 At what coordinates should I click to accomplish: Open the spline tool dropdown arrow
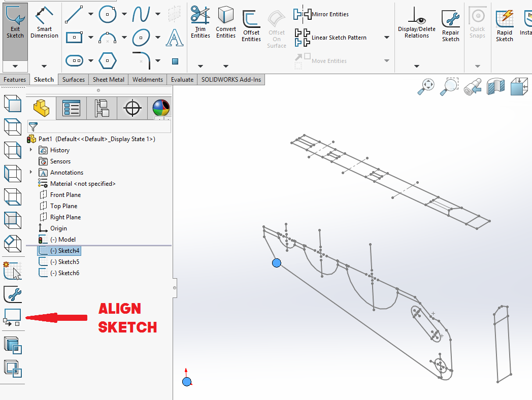pyautogui.click(x=158, y=14)
